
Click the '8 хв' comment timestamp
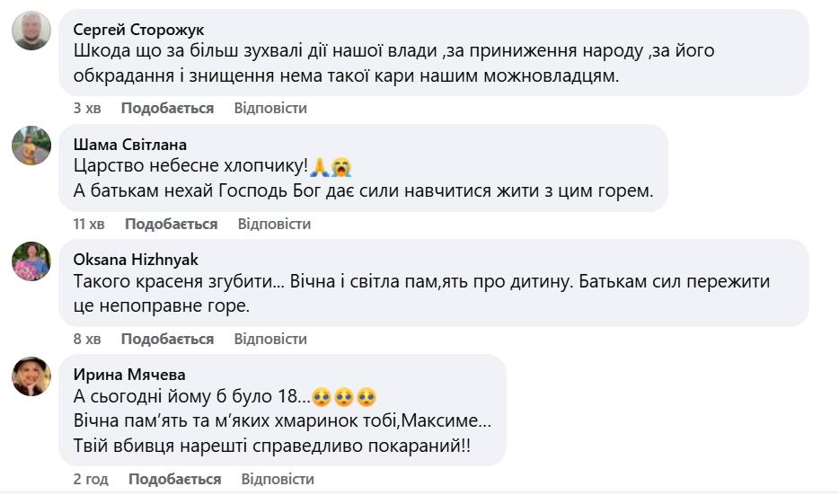tap(87, 339)
